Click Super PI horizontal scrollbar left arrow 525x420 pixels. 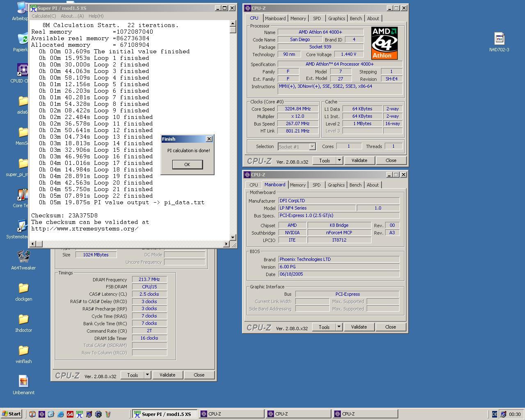coord(33,244)
